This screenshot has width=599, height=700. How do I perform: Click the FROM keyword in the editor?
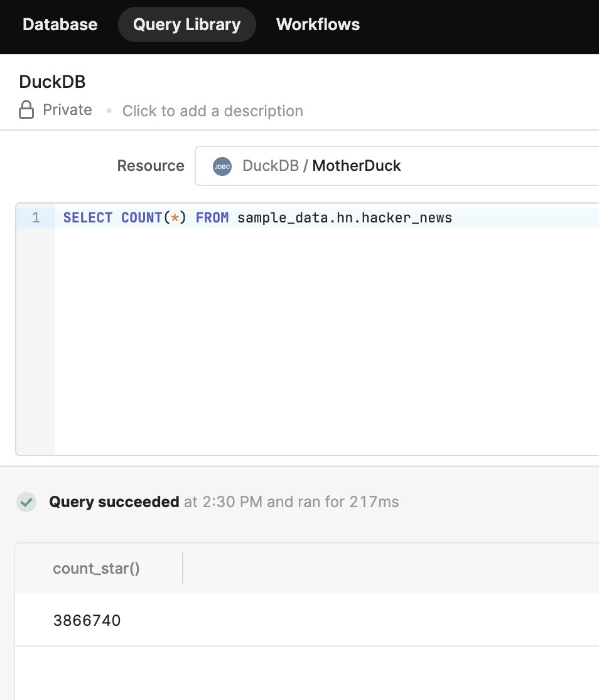tap(212, 218)
